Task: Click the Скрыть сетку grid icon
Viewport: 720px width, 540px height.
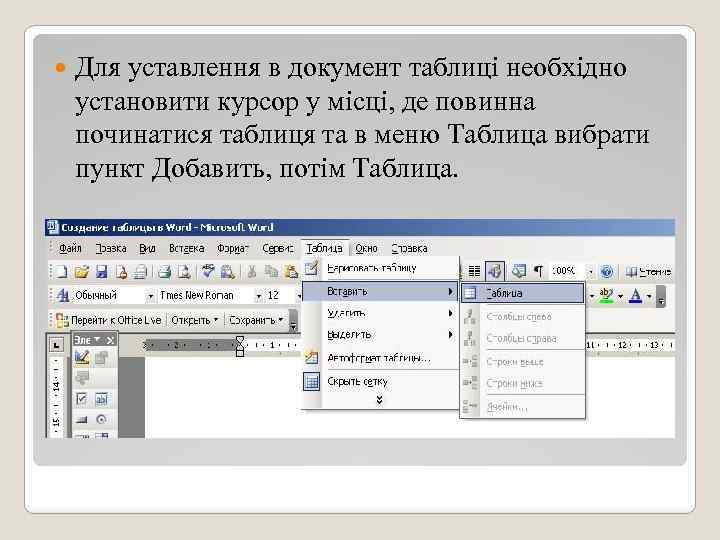Action: (311, 382)
